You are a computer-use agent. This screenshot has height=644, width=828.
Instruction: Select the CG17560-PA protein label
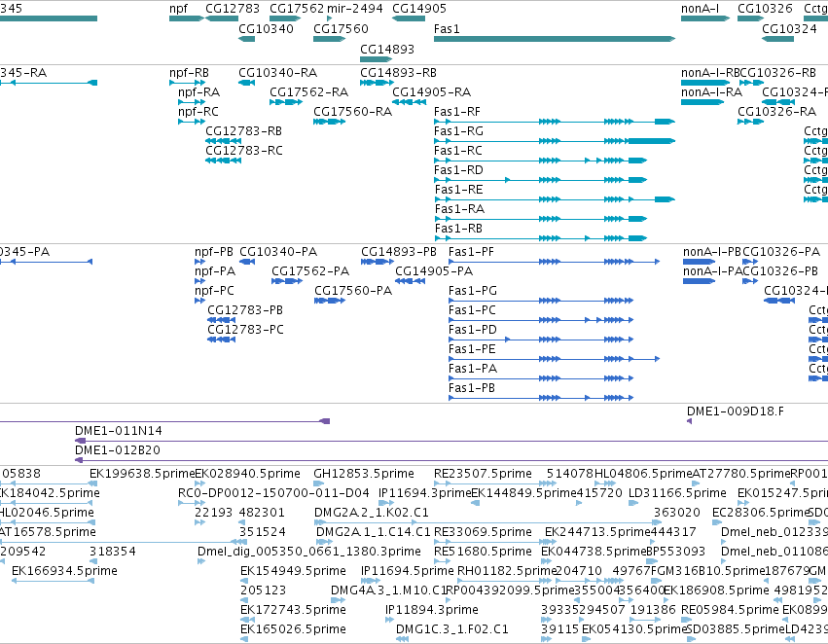[353, 291]
